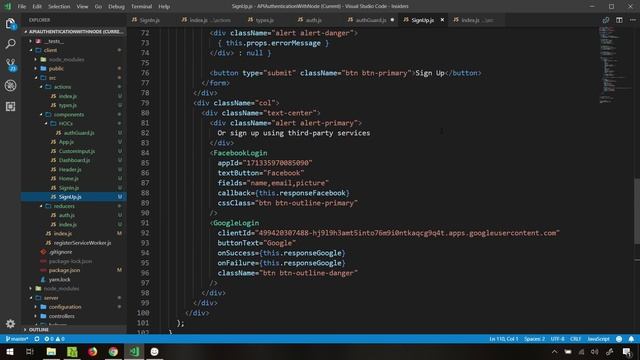The height and width of the screenshot is (360, 640).
Task: Open errors and warnings count in status bar
Action: 54,339
